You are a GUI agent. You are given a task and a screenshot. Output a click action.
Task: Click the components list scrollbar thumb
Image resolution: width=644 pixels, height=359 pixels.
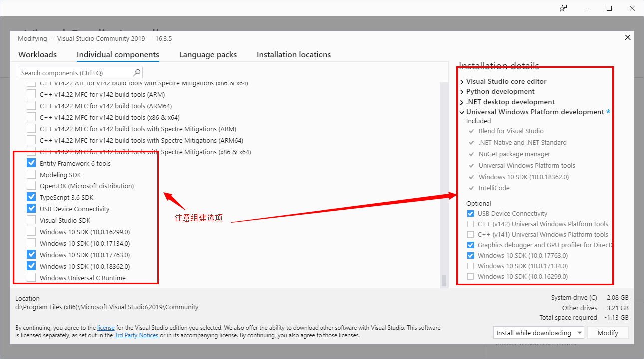(444, 281)
